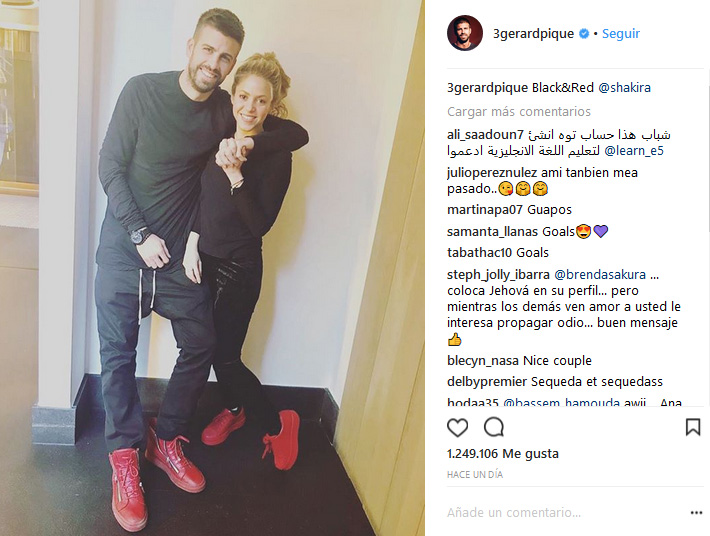Click the couple photo in the post
This screenshot has height=536, width=710.
click(x=212, y=268)
